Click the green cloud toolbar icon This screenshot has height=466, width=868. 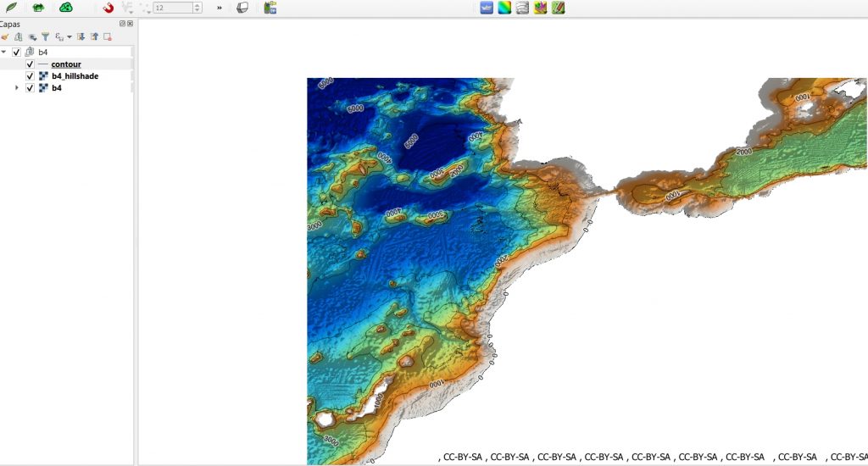[x=65, y=8]
